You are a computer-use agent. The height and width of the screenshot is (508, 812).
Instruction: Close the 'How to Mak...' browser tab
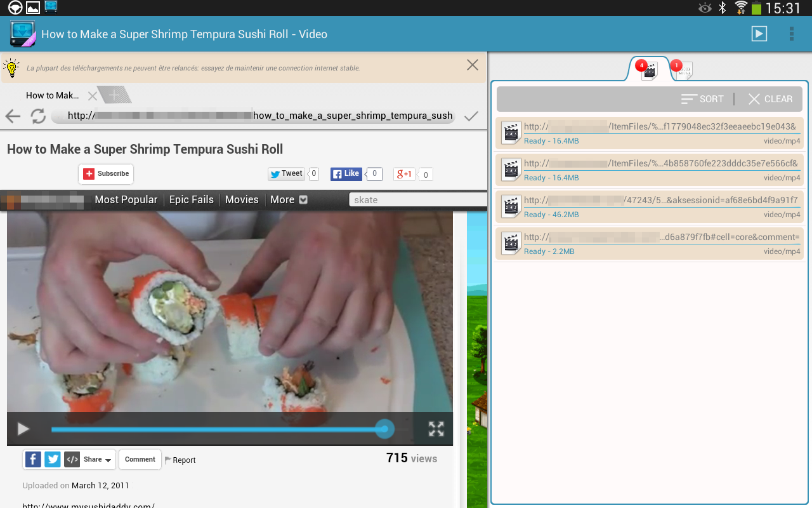coord(92,96)
